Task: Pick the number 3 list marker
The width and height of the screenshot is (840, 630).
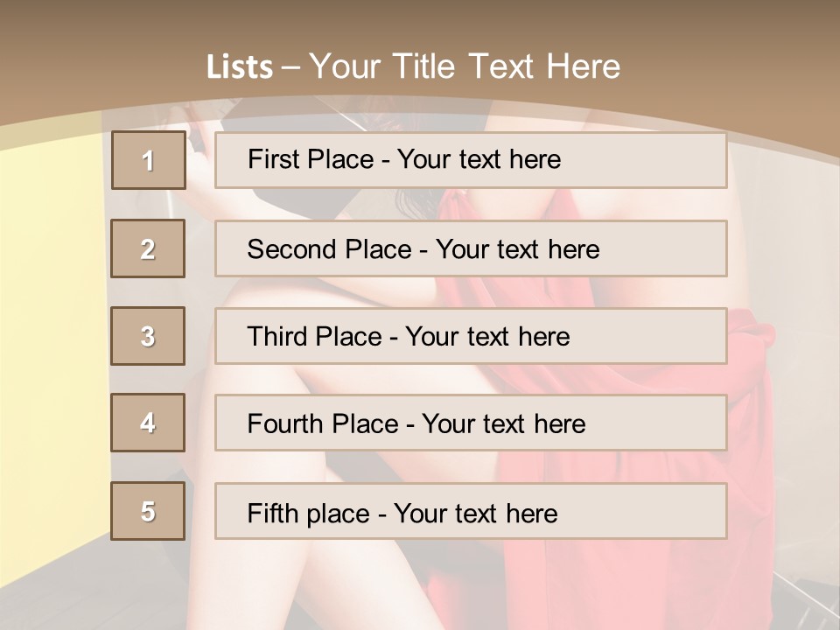Action: [148, 336]
